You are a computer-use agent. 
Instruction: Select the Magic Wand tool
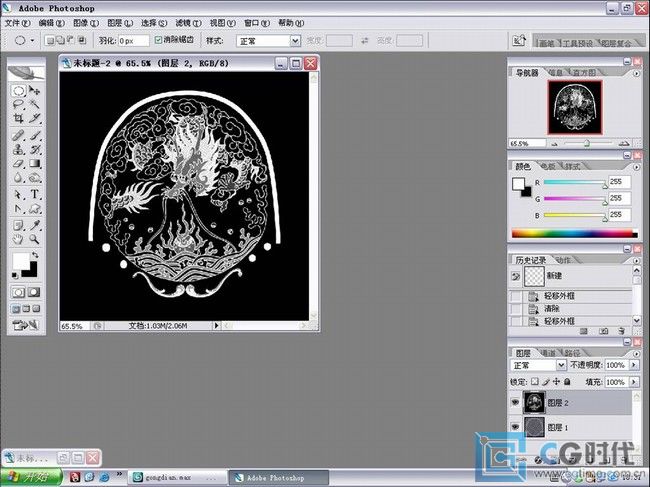click(35, 104)
